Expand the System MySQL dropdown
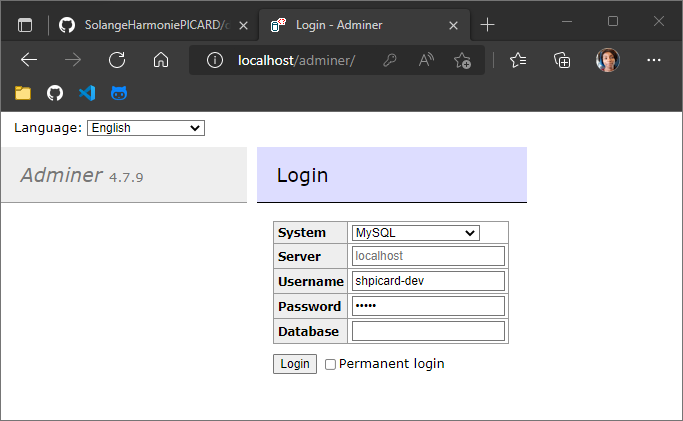 click(416, 233)
